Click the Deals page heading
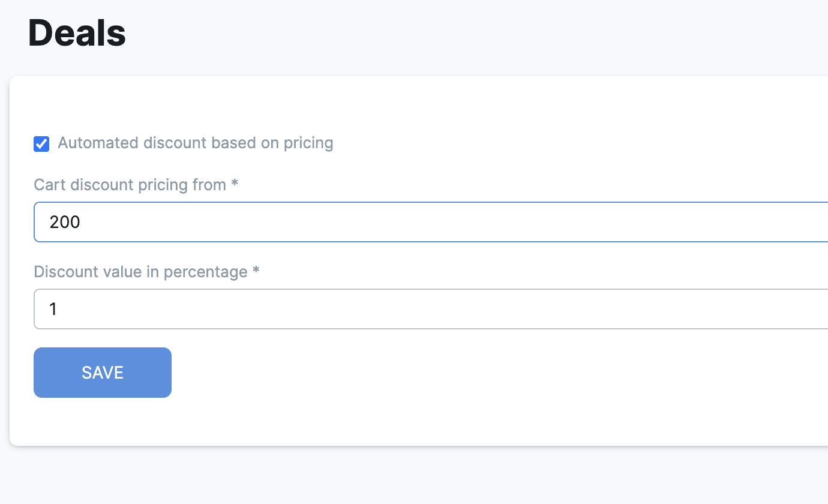 point(77,33)
